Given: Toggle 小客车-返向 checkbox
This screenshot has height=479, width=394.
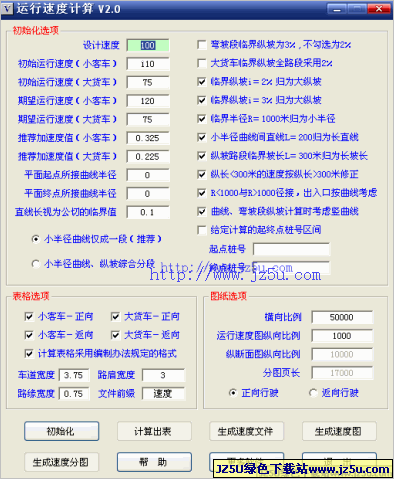Looking at the screenshot, I should (29, 335).
